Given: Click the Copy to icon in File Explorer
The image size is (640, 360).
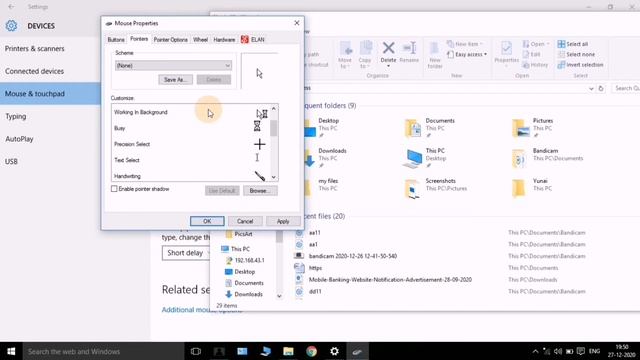Looking at the screenshot, I should (365, 48).
